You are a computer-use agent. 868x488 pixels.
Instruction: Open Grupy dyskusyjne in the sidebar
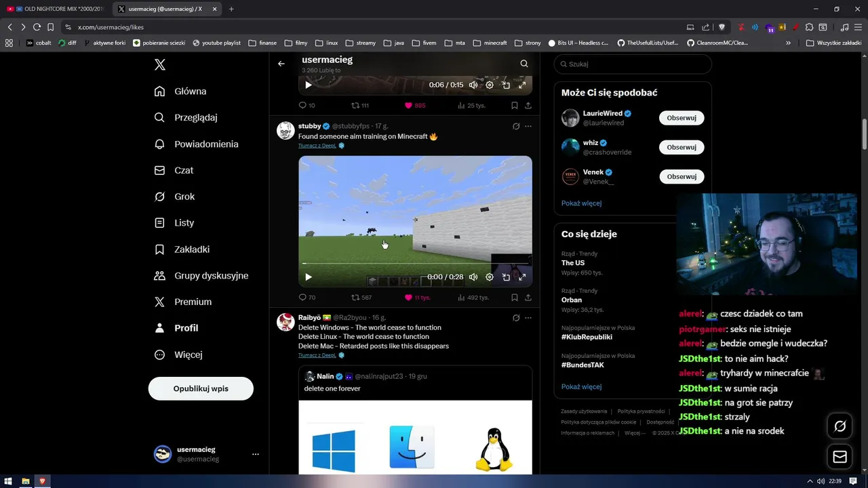(x=201, y=276)
